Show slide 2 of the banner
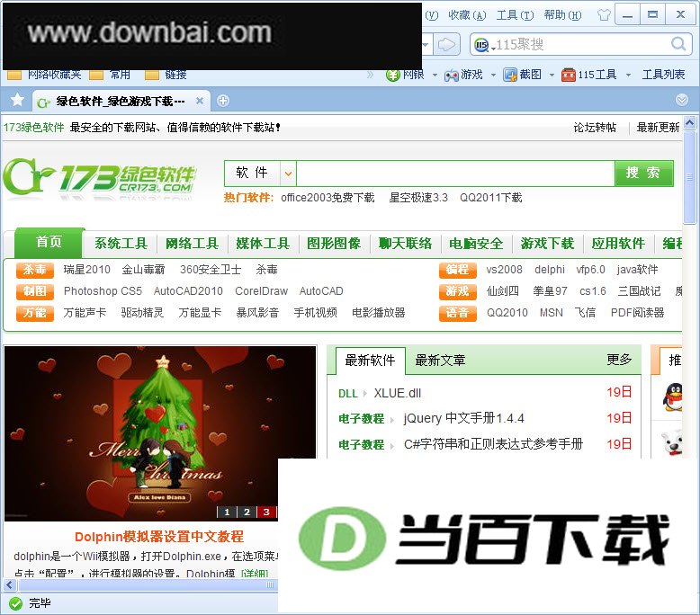700x615 pixels. (247, 512)
